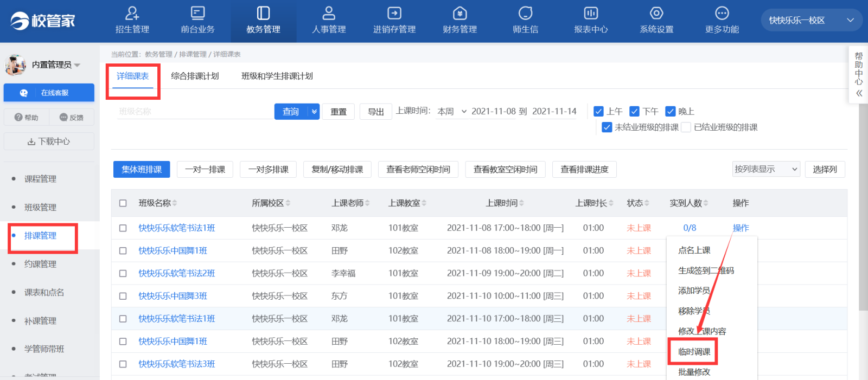Sort by 上课时长 column arrows
This screenshot has height=380, width=868.
point(611,203)
